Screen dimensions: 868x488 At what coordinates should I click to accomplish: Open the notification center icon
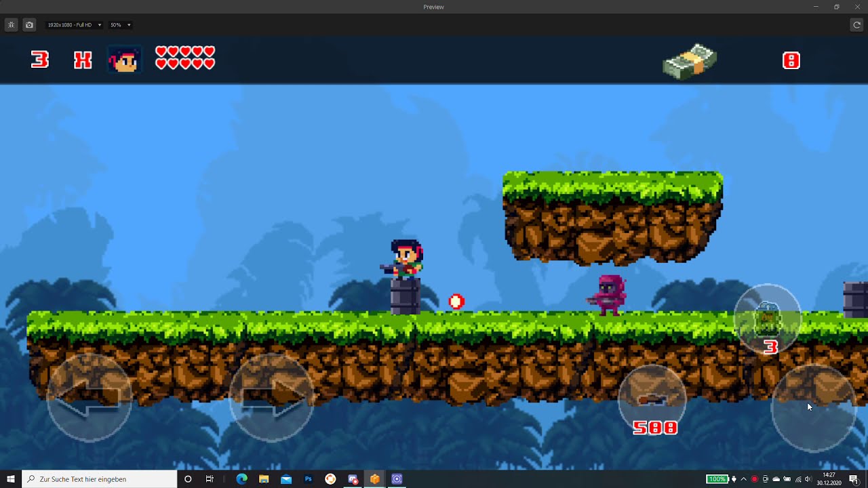[x=854, y=479]
